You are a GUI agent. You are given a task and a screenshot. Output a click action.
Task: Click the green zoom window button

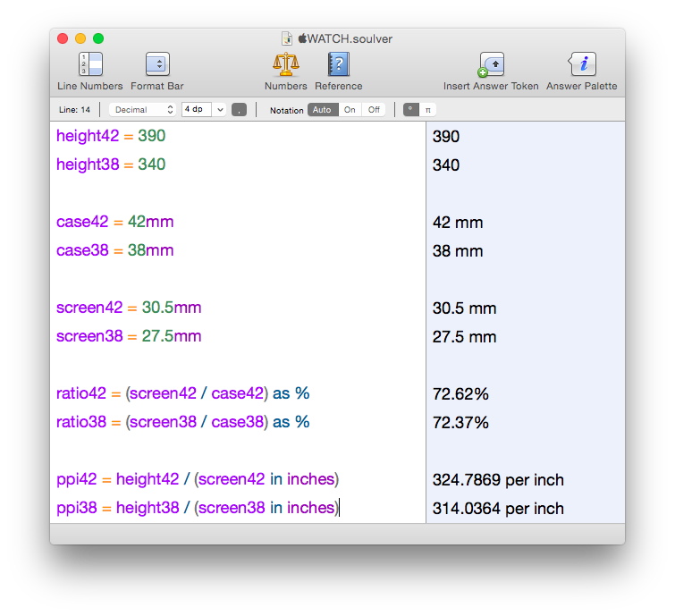pos(98,38)
